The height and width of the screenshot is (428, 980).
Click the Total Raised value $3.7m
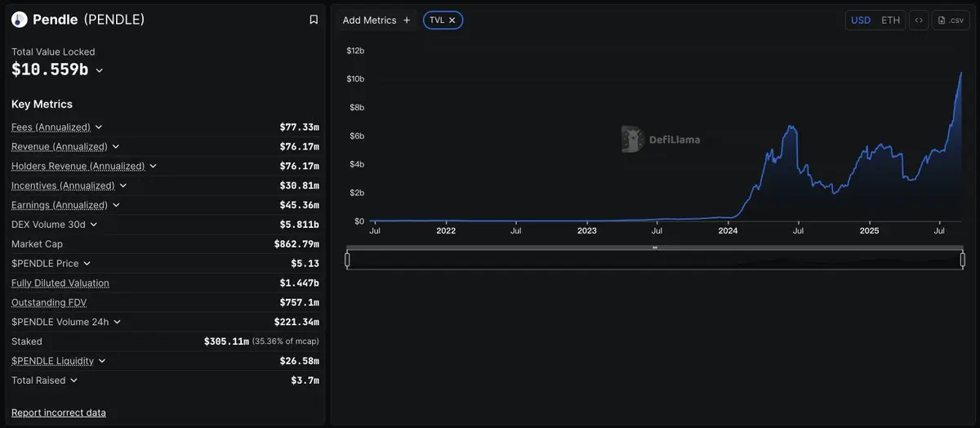click(x=305, y=381)
